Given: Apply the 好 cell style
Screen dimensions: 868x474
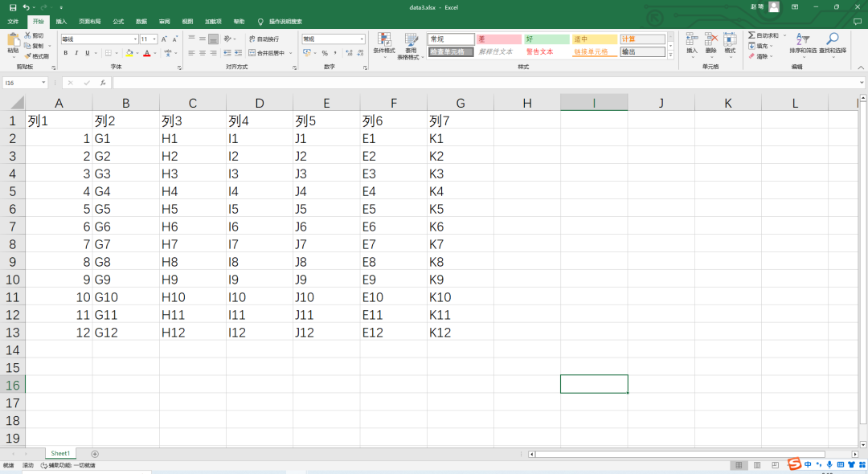Looking at the screenshot, I should pyautogui.click(x=547, y=39).
